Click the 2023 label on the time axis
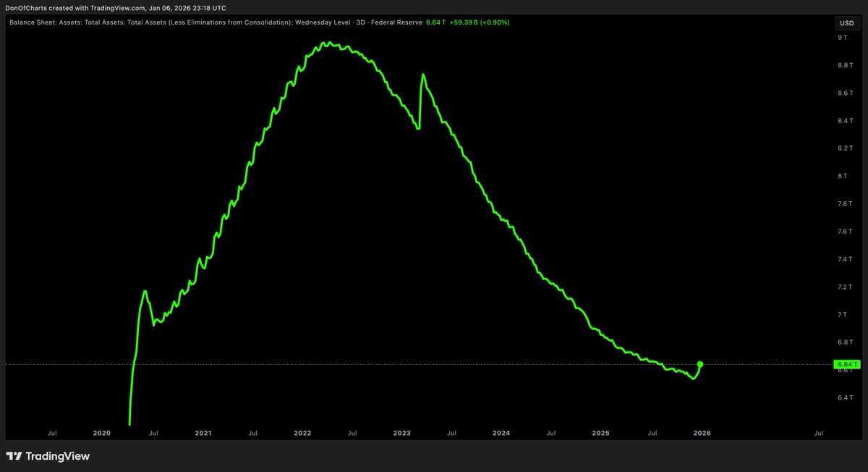Image resolution: width=868 pixels, height=472 pixels. coord(402,434)
